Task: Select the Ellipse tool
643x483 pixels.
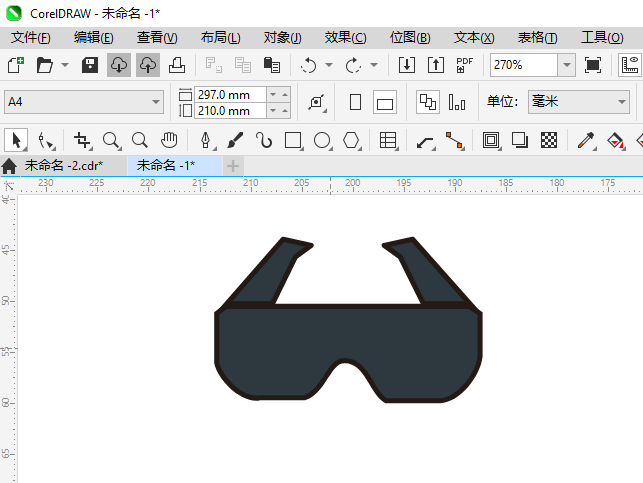Action: pos(322,140)
